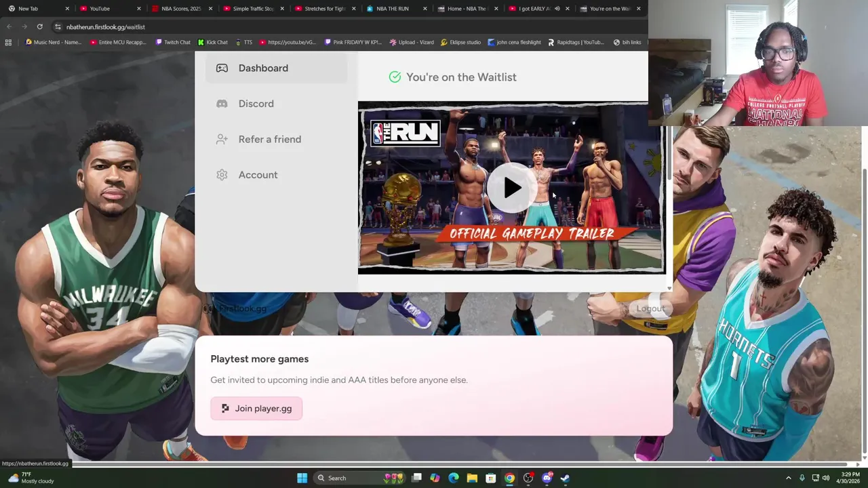Close the YouTube browser tab

(x=139, y=9)
